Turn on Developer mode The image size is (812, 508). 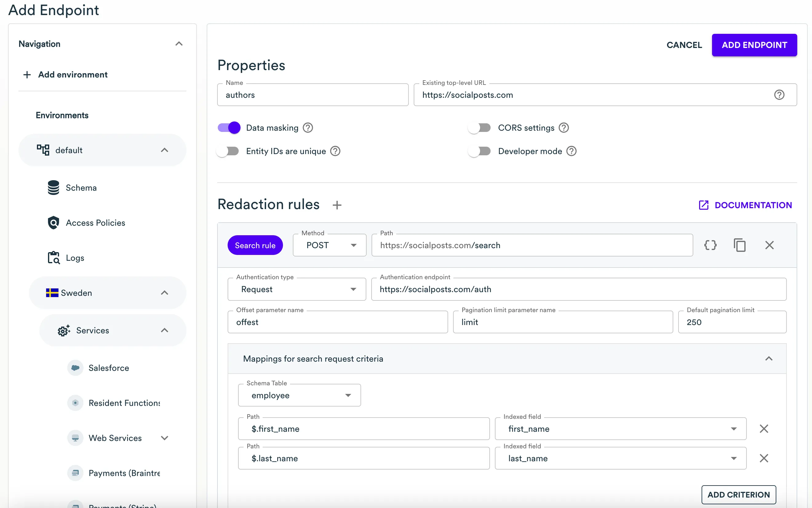479,151
